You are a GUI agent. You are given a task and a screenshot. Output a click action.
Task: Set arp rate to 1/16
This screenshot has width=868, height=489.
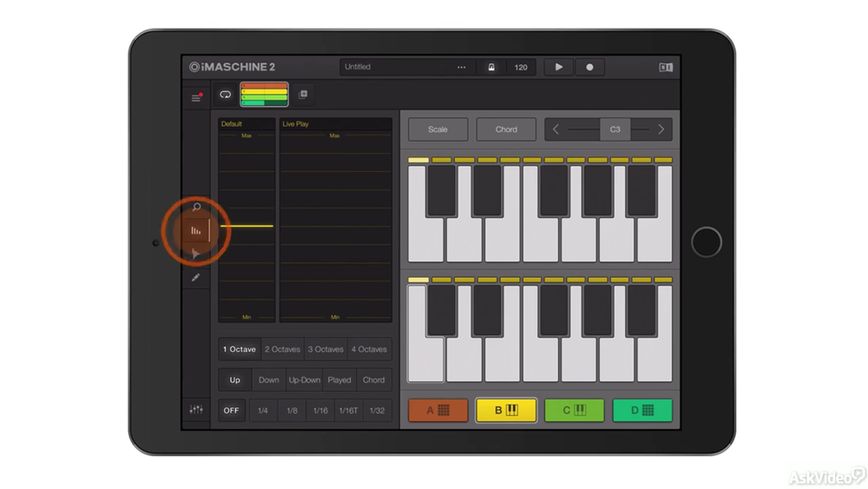pos(320,410)
